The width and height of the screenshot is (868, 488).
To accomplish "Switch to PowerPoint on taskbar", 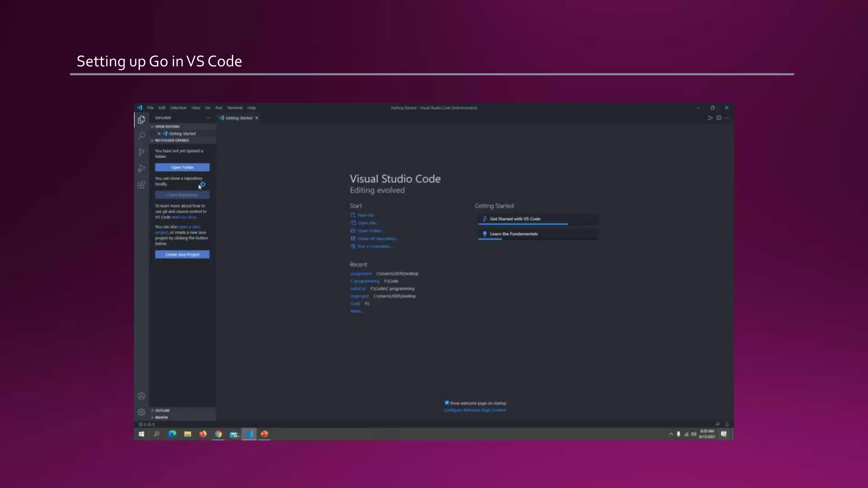I will [x=264, y=434].
